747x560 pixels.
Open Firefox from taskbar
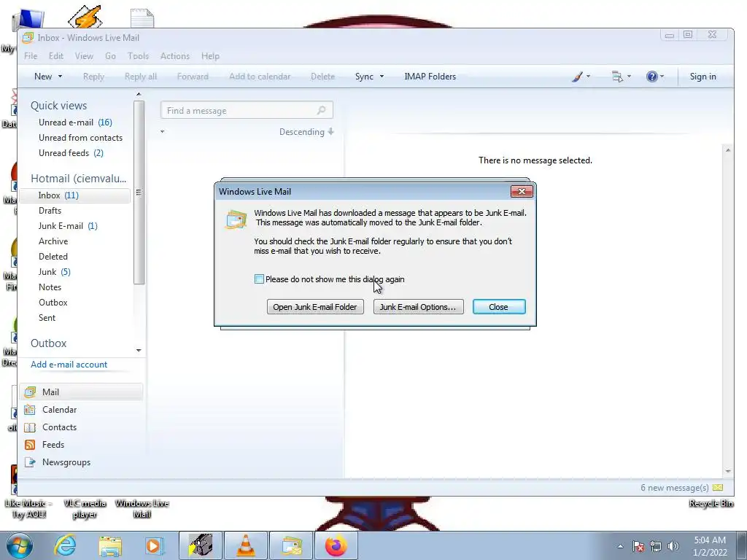click(x=336, y=545)
